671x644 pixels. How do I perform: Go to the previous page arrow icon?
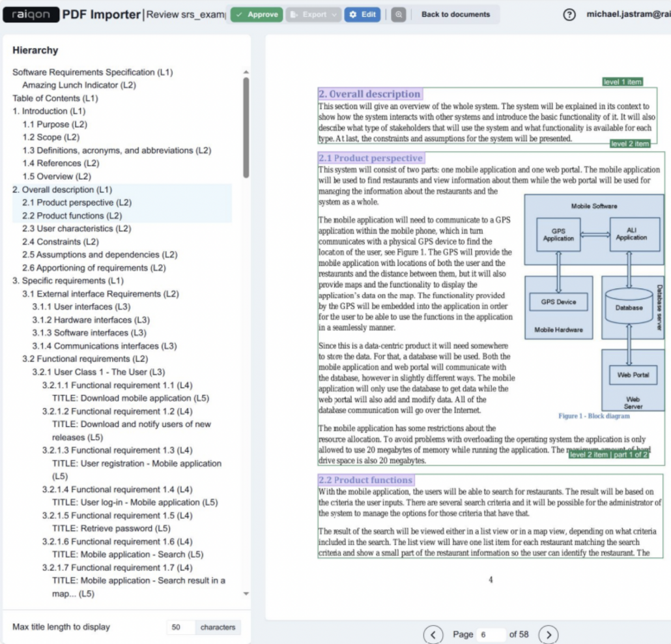[x=433, y=634]
